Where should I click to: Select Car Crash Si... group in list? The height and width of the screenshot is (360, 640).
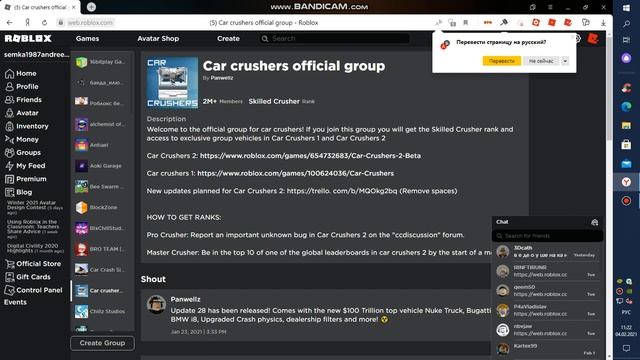point(101,270)
